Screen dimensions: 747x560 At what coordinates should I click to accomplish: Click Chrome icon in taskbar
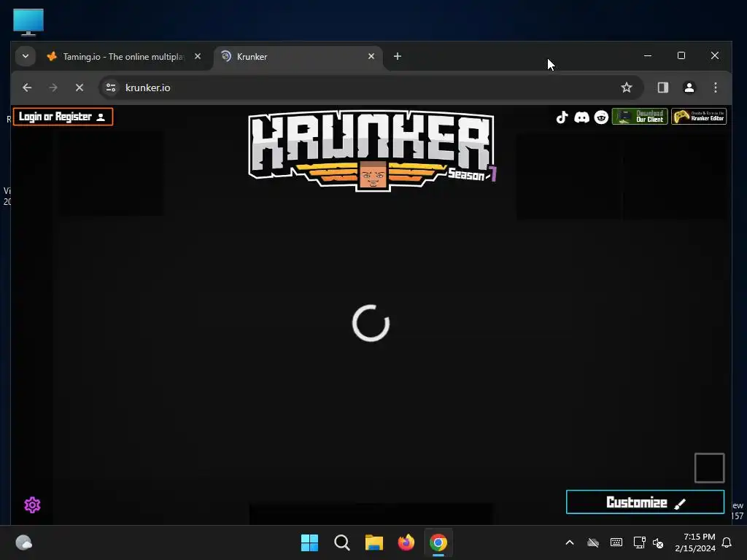tap(438, 542)
